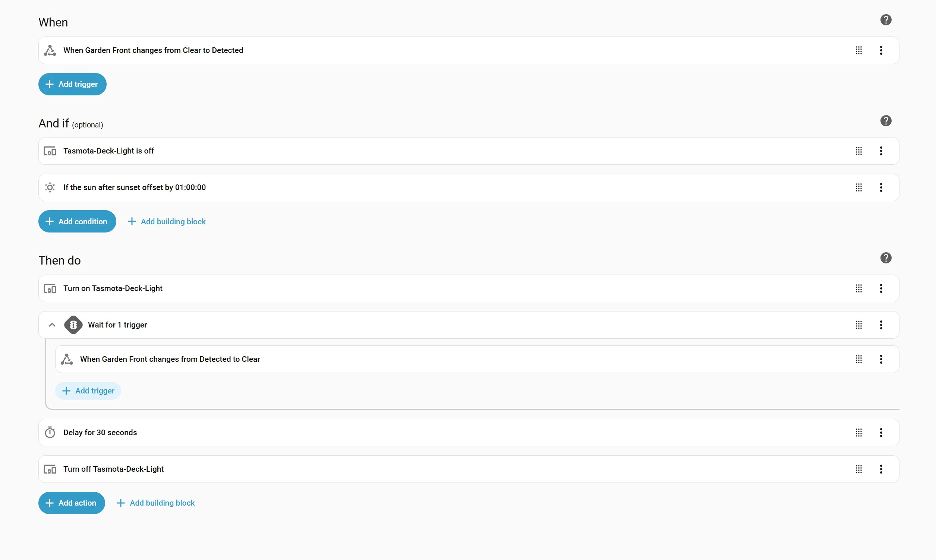Click the Add trigger button under When
The width and height of the screenshot is (936, 560).
(x=72, y=84)
